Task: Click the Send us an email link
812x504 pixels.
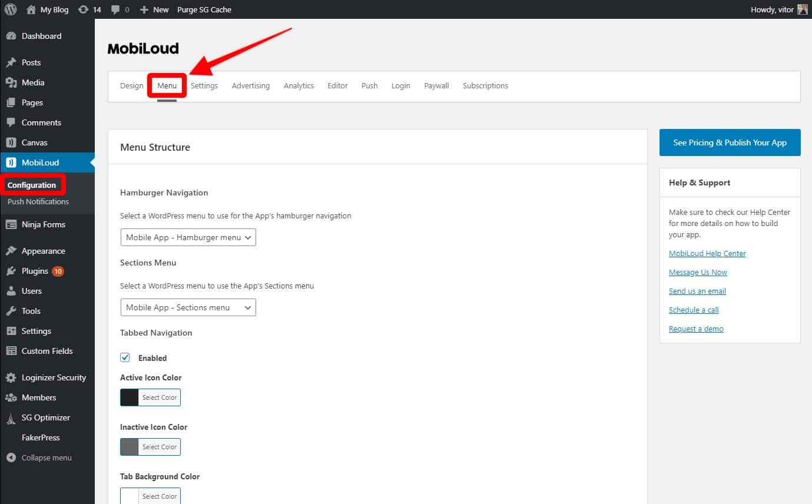Action: point(697,291)
